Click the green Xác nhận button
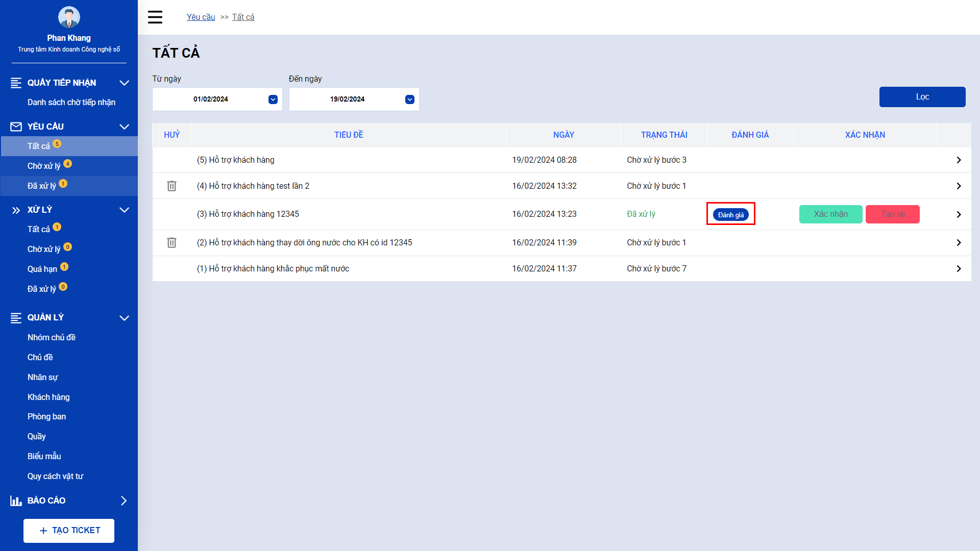Image resolution: width=980 pixels, height=551 pixels. click(x=831, y=214)
